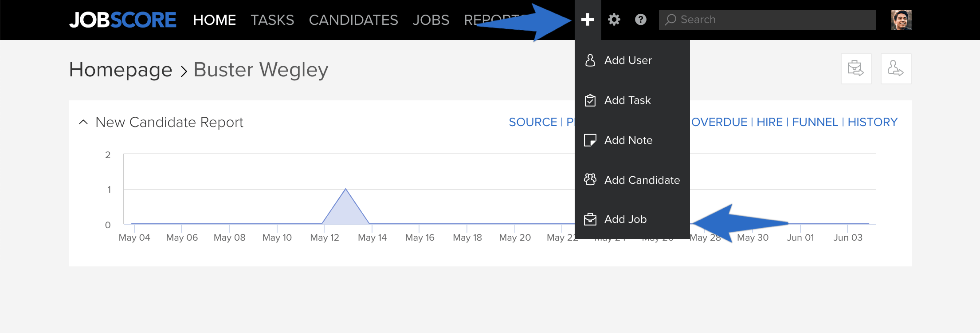The image size is (980, 333).
Task: Open the HIRE report link
Action: [x=769, y=122]
